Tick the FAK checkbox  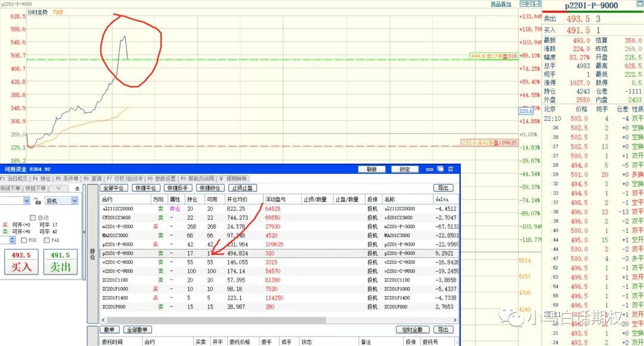(x=47, y=240)
